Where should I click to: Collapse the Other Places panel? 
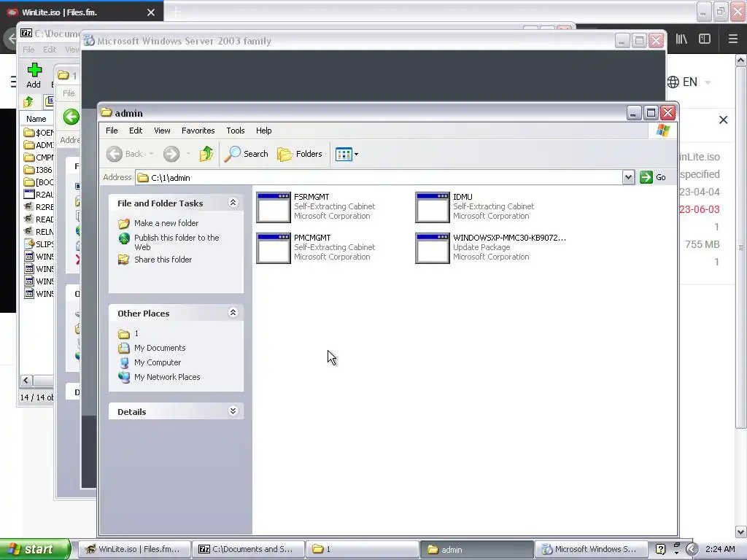[x=233, y=313]
